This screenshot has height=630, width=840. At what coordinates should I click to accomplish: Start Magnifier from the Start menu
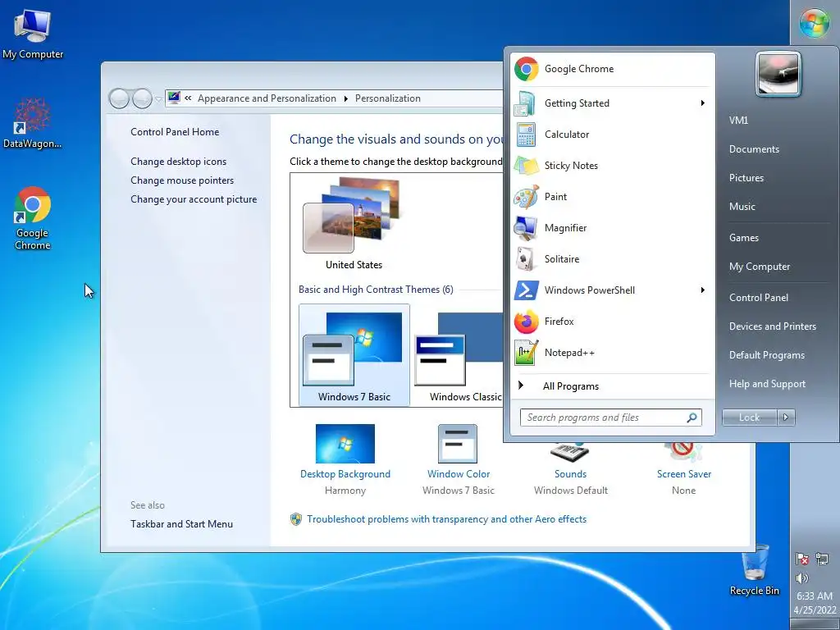point(612,228)
